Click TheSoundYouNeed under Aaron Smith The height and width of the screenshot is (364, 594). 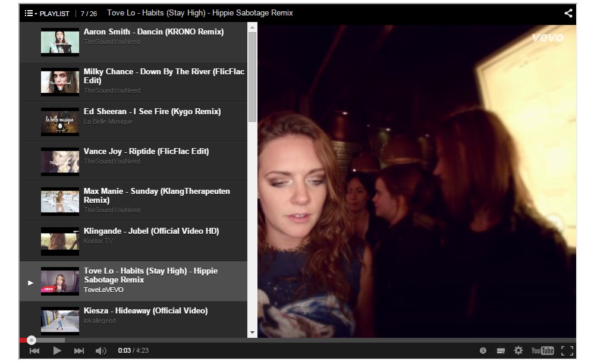112,42
